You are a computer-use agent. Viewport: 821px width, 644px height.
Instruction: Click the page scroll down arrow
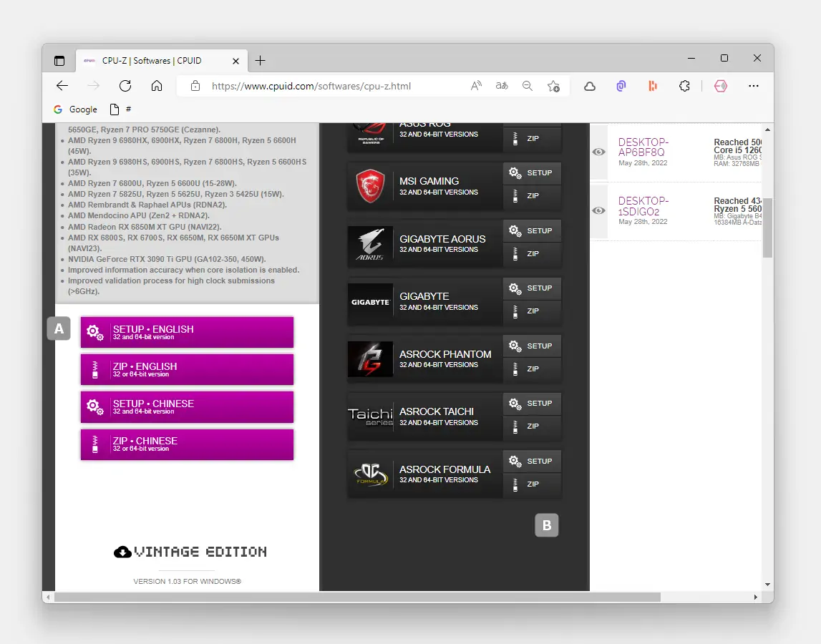coord(767,584)
